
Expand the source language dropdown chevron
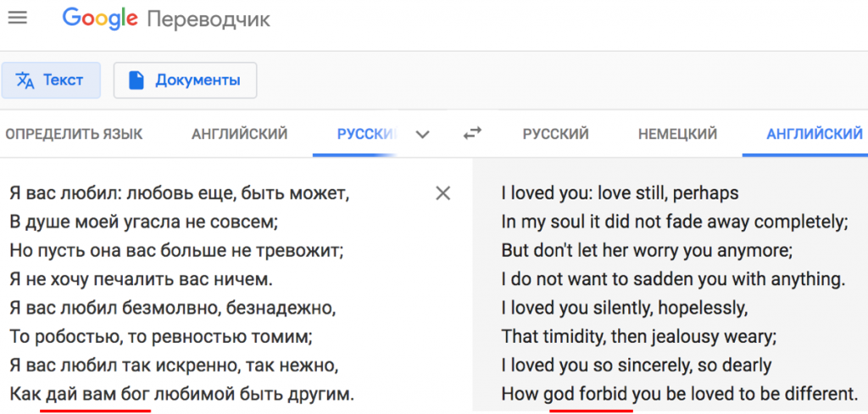(422, 135)
